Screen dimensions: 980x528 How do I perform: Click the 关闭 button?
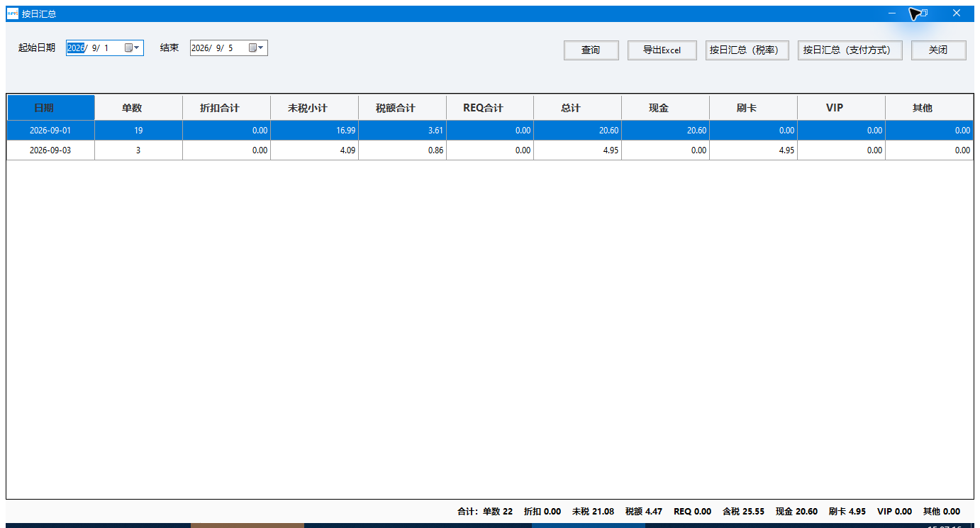[x=939, y=50]
